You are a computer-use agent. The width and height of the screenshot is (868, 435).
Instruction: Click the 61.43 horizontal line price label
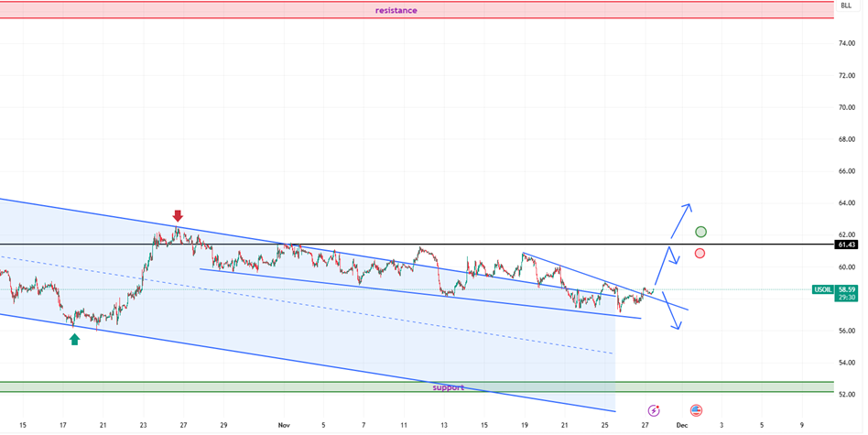click(x=846, y=245)
